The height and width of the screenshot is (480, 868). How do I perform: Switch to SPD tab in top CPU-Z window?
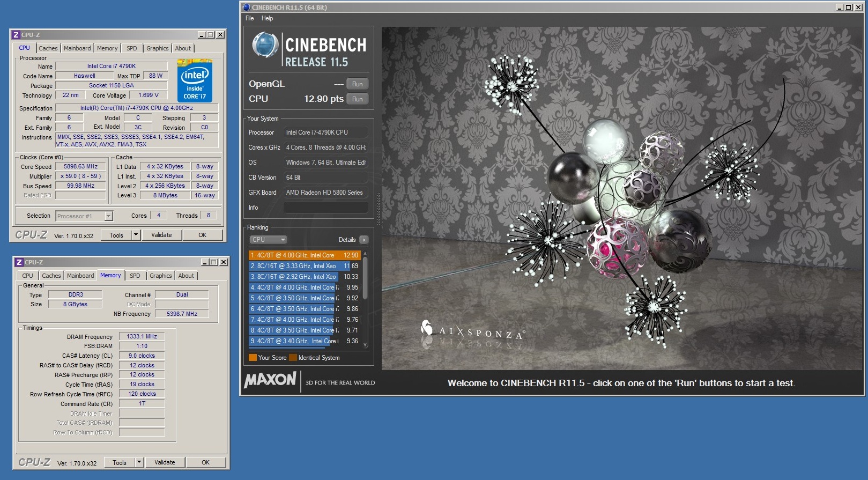(x=132, y=48)
